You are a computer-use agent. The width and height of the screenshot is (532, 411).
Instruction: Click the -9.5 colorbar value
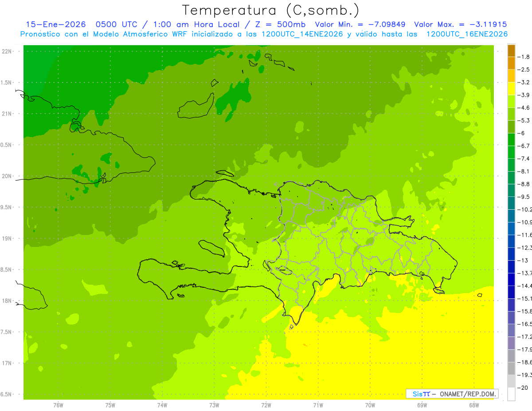(x=524, y=197)
